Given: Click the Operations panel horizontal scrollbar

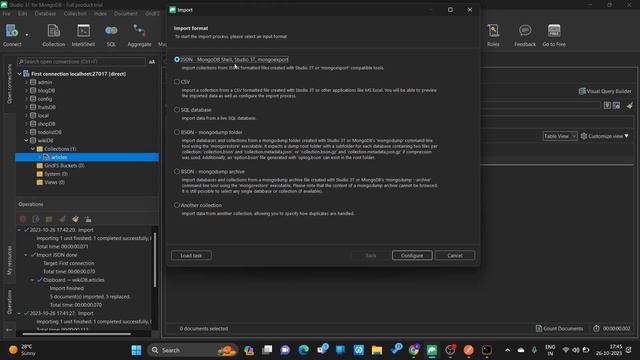Looking at the screenshot, I should (76, 333).
